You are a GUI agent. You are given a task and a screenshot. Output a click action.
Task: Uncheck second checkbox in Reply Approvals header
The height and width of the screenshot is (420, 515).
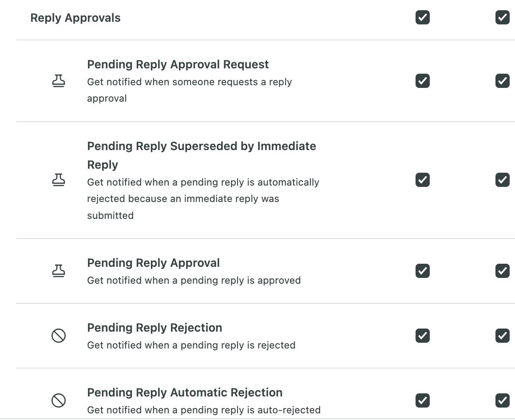(502, 17)
